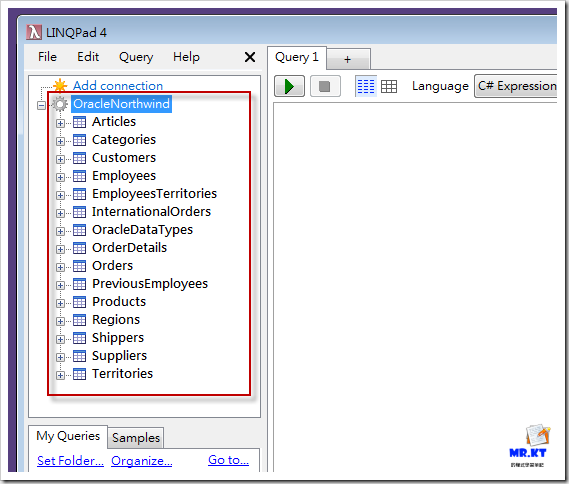Click the OrderDetails table icon
Image resolution: width=569 pixels, height=484 pixels.
click(x=79, y=248)
